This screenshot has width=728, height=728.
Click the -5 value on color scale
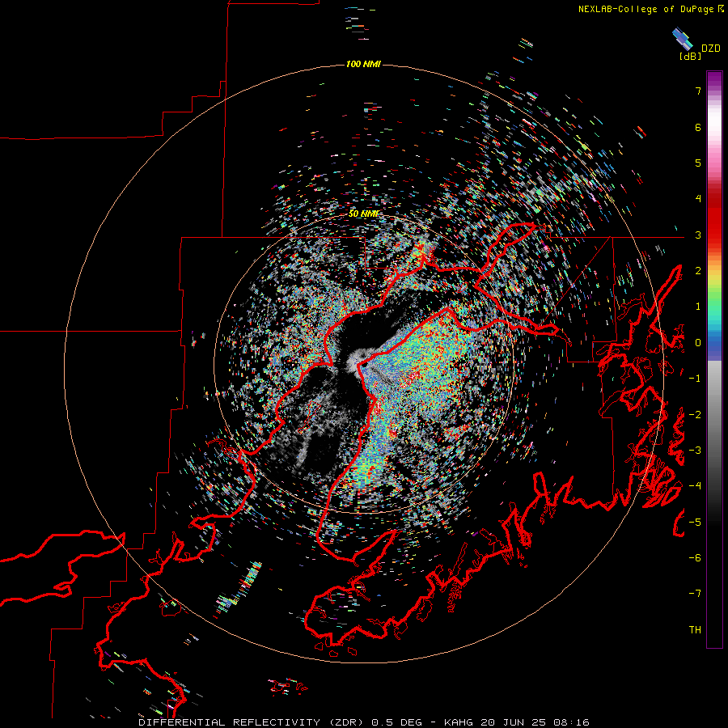coord(695,523)
